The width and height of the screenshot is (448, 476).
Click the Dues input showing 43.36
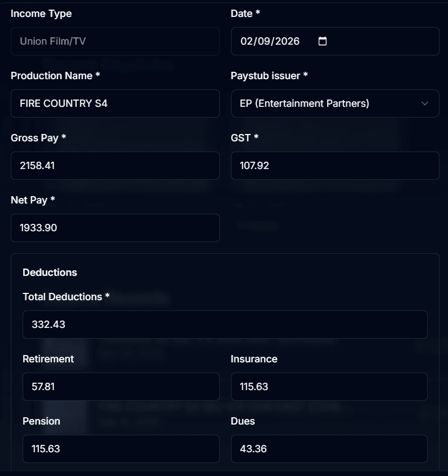click(x=329, y=449)
